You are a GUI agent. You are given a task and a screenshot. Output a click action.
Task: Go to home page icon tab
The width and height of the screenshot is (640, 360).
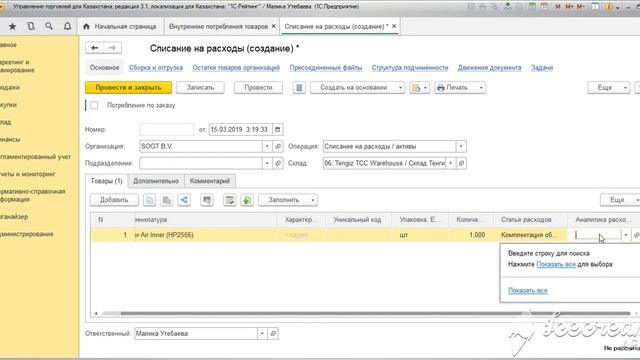86,27
